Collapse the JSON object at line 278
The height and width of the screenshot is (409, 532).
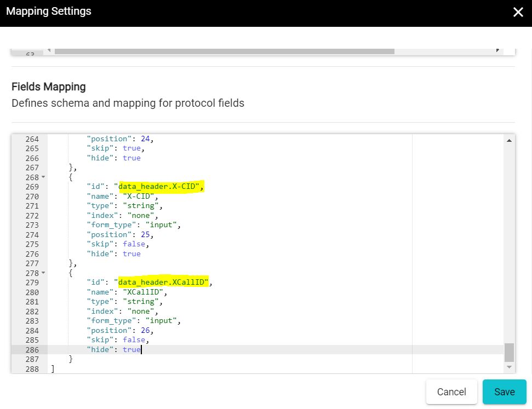[x=43, y=273]
